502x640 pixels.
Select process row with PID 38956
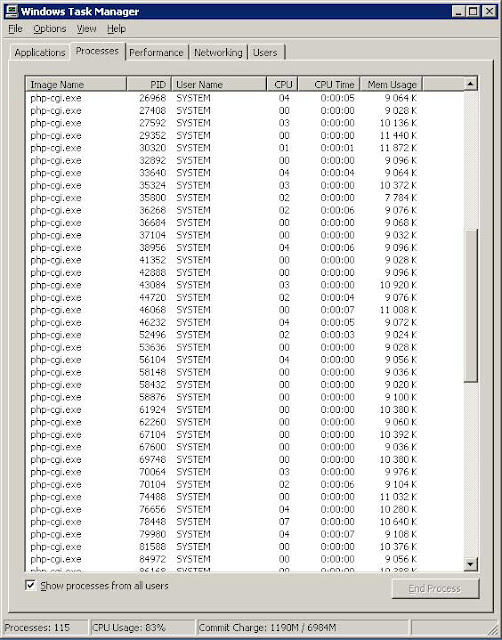pyautogui.click(x=245, y=248)
